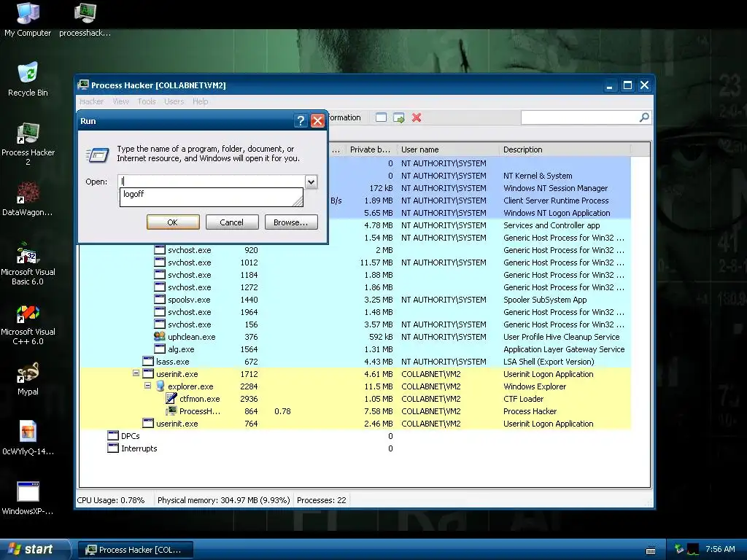Select spoolsv.exe process row
This screenshot has width=747, height=560.
pyautogui.click(x=355, y=300)
